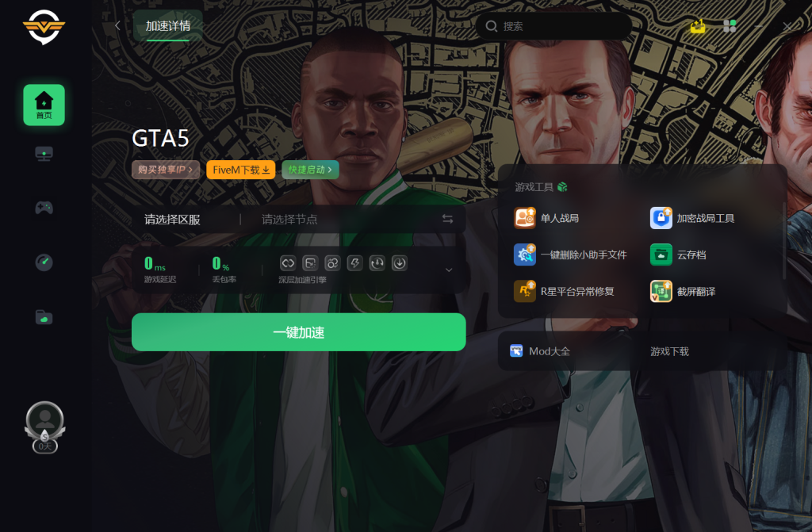Viewport: 812px width, 532px height.
Task: Toggle the lightning bolt acceleration engine
Action: click(x=354, y=263)
